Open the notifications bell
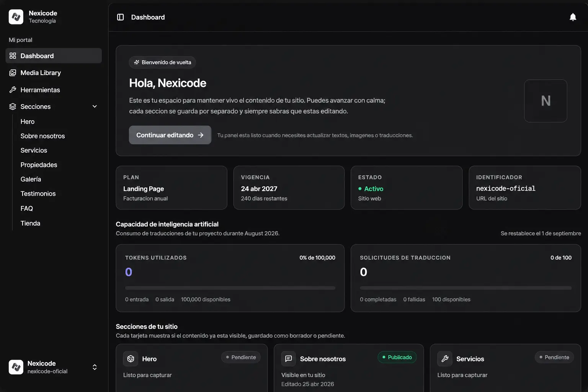Viewport: 588px width, 392px height. [x=573, y=17]
